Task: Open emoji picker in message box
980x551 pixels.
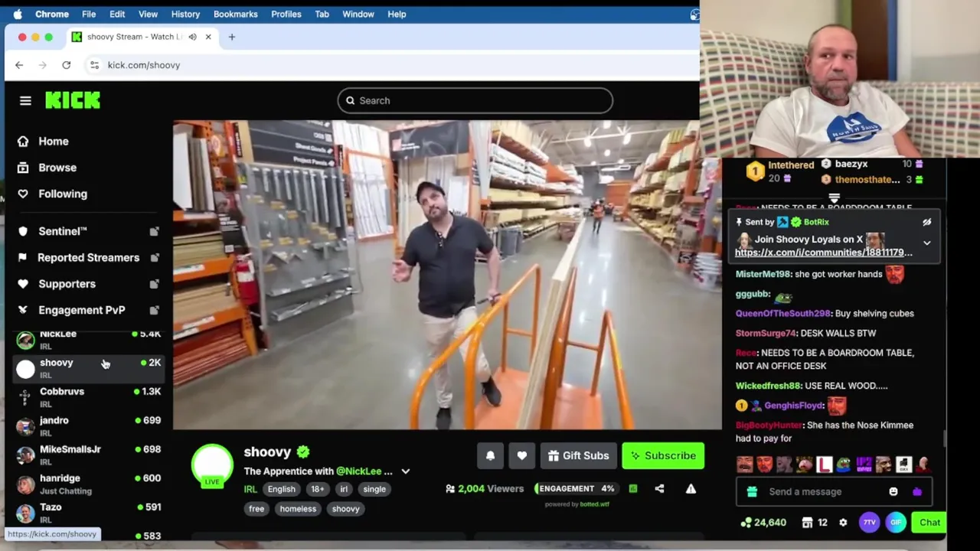Action: coord(893,491)
